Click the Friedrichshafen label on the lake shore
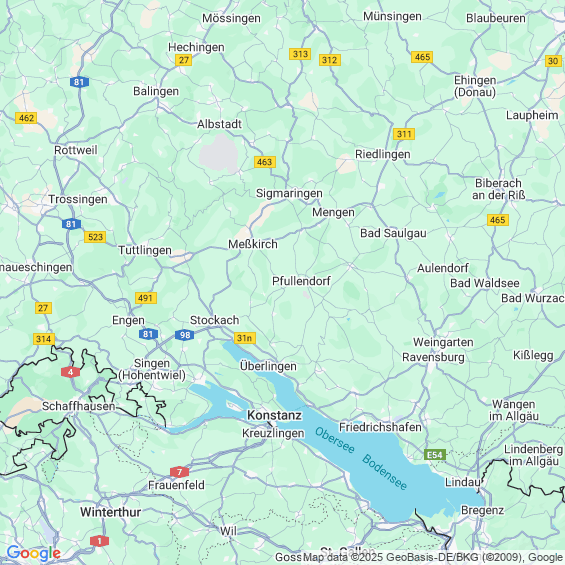The image size is (565, 565). (380, 427)
